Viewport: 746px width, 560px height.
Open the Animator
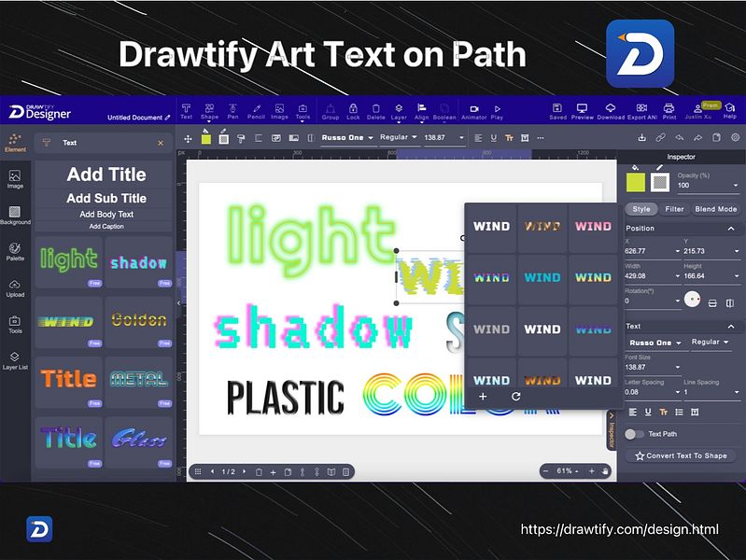[x=474, y=112]
